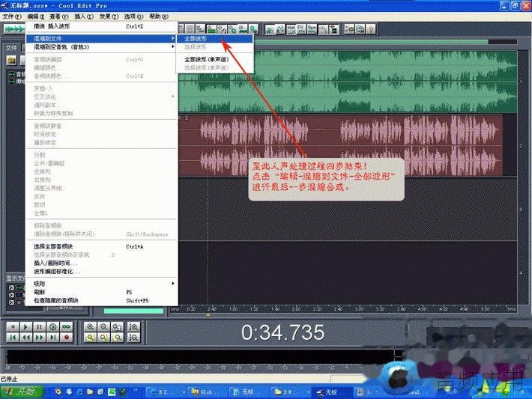The width and height of the screenshot is (532, 399).
Task: Expand 混缩到空音轨 (音轨3) submenu
Action: click(102, 46)
